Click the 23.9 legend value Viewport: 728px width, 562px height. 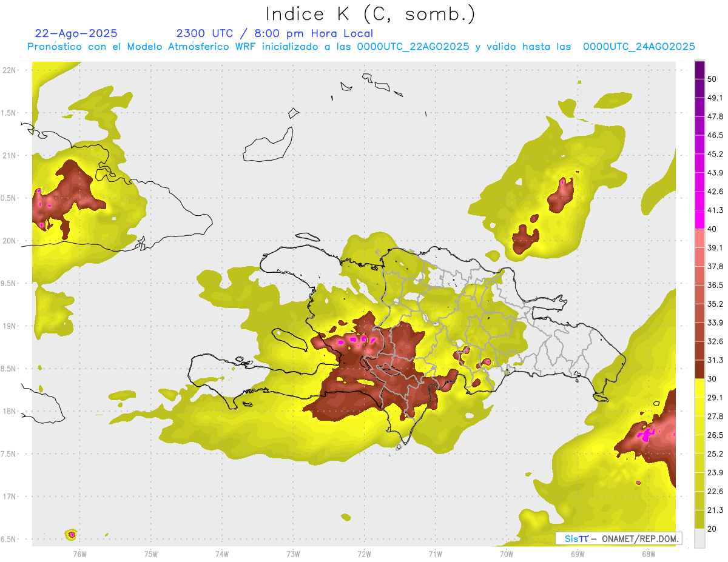(716, 472)
